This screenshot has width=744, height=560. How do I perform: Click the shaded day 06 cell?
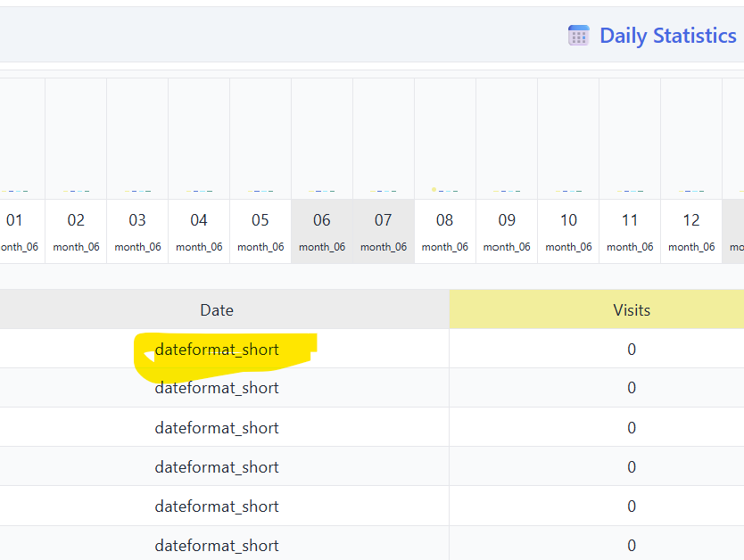click(322, 231)
